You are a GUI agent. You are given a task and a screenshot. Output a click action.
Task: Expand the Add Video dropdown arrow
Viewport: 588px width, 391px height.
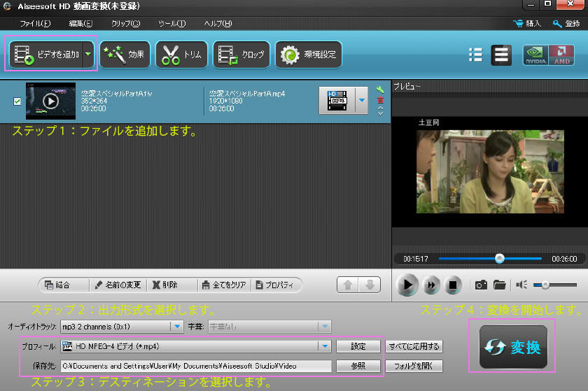(88, 55)
